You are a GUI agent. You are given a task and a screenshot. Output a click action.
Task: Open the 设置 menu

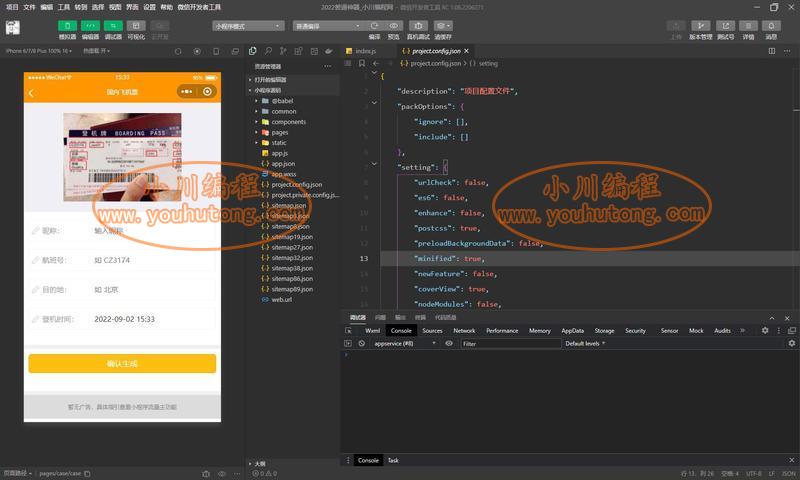[149, 7]
